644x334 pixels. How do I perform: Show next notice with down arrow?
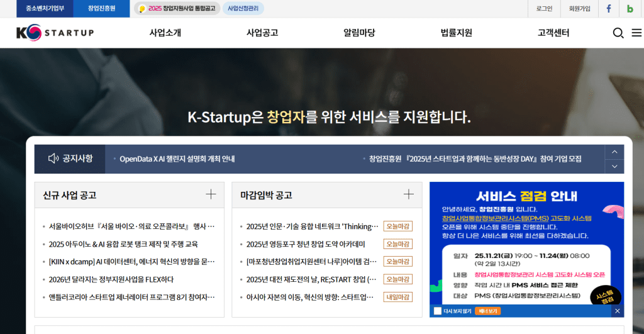tap(614, 167)
